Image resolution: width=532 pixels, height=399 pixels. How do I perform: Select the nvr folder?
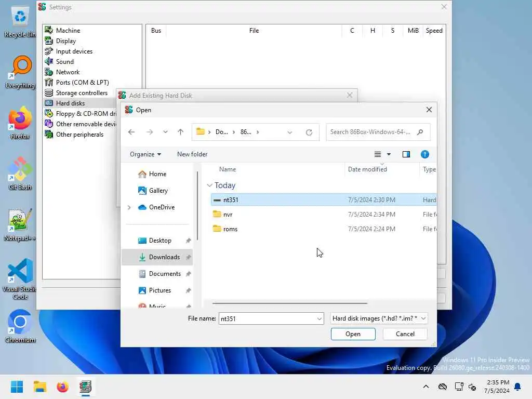click(x=324, y=215)
